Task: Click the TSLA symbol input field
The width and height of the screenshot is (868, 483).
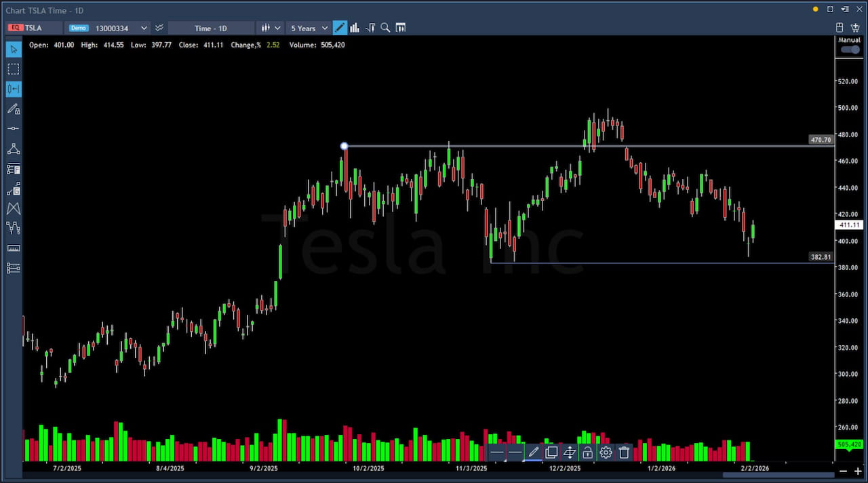Action: coord(42,28)
